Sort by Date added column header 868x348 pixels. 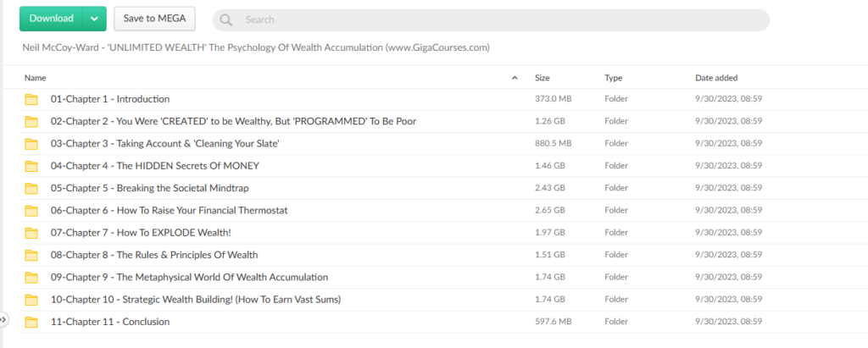coord(715,78)
